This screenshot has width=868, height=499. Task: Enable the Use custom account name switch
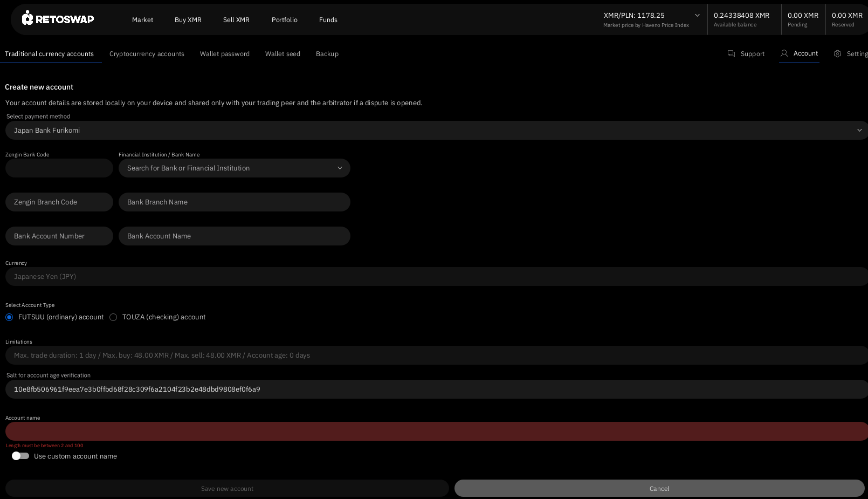[20, 456]
